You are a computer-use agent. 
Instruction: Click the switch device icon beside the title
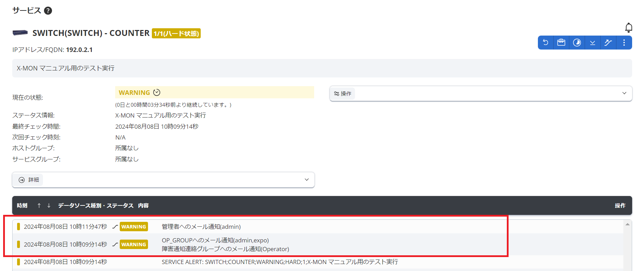pos(20,33)
